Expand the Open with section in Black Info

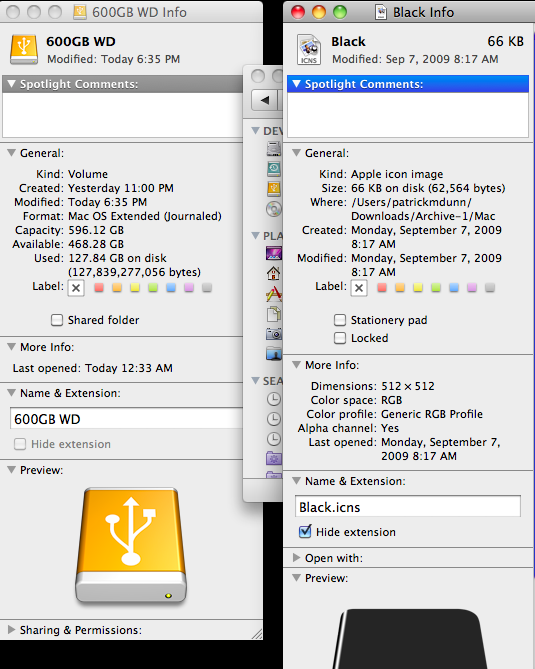[297, 558]
